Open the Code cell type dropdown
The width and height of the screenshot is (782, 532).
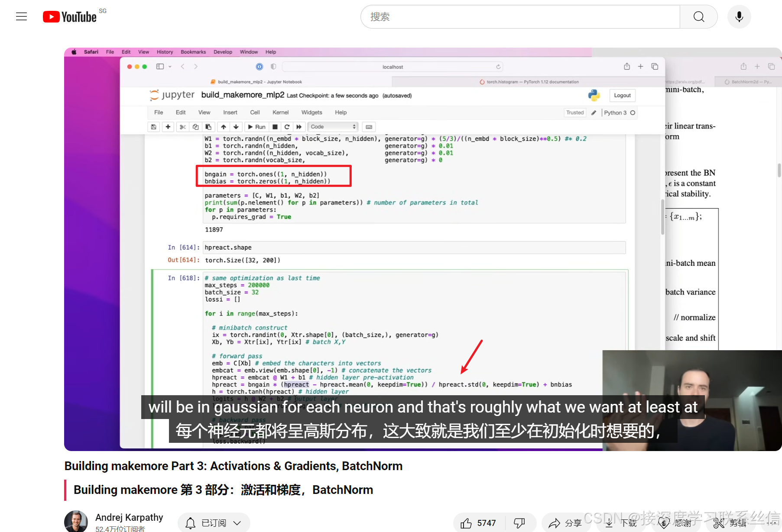click(x=333, y=127)
